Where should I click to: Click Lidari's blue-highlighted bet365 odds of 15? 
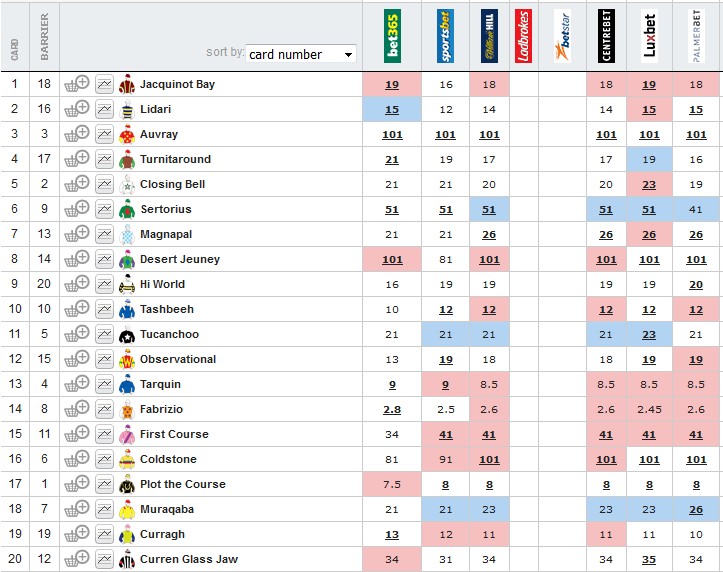[x=392, y=110]
